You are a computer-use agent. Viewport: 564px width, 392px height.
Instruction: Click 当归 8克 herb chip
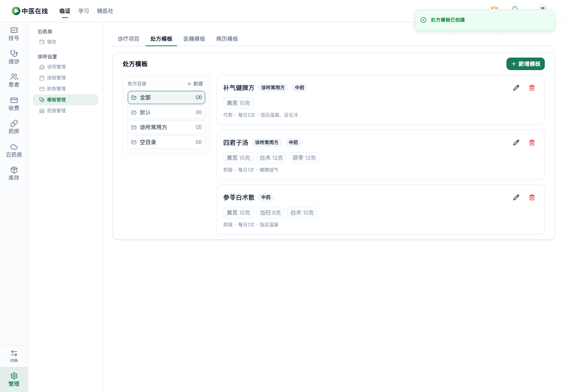tap(270, 213)
